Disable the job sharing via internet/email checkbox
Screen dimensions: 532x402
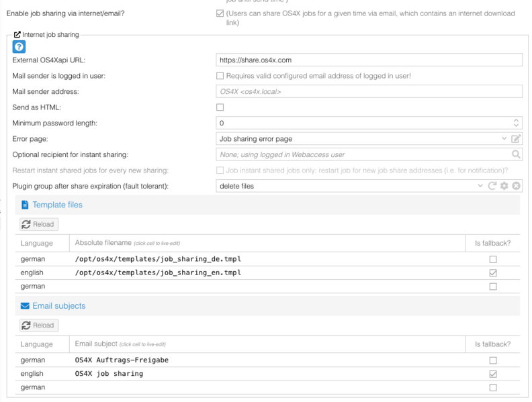220,13
